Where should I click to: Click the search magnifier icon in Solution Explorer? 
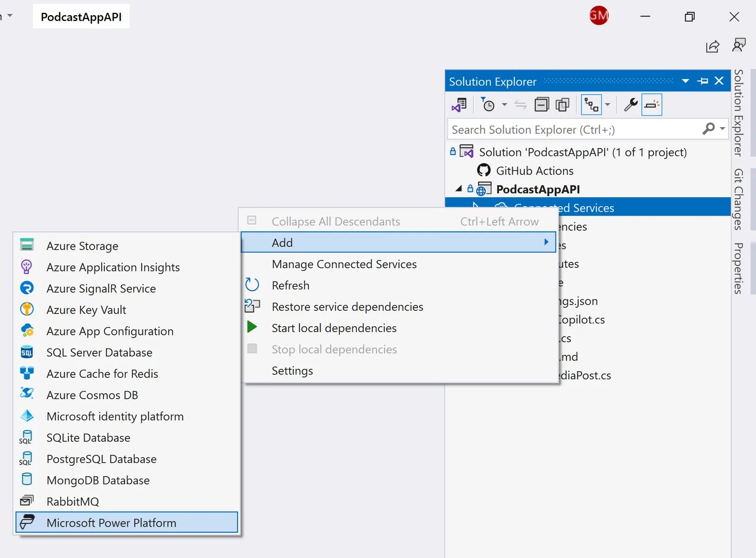(709, 129)
